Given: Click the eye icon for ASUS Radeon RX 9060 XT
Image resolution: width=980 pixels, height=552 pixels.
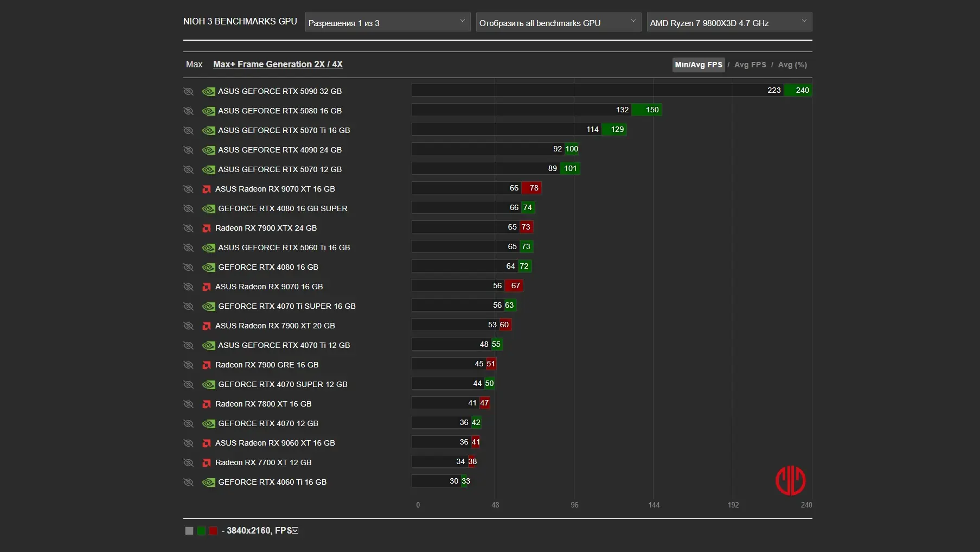Looking at the screenshot, I should coord(188,443).
